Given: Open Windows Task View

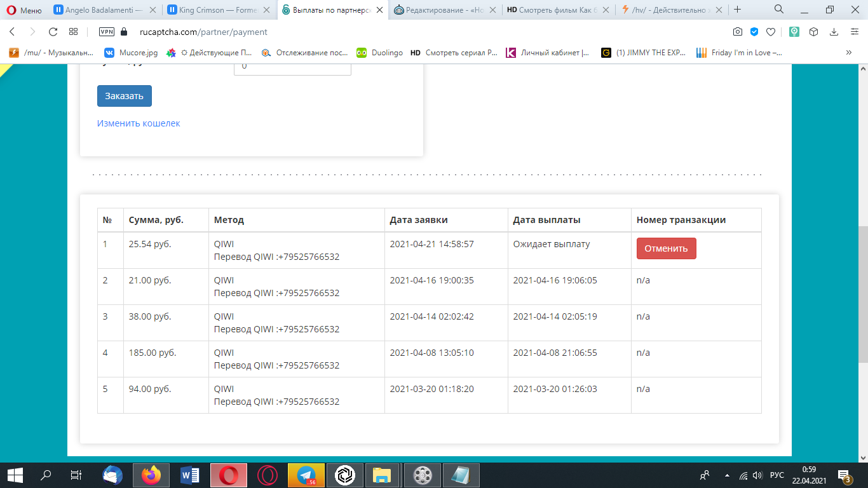Looking at the screenshot, I should coord(76,475).
